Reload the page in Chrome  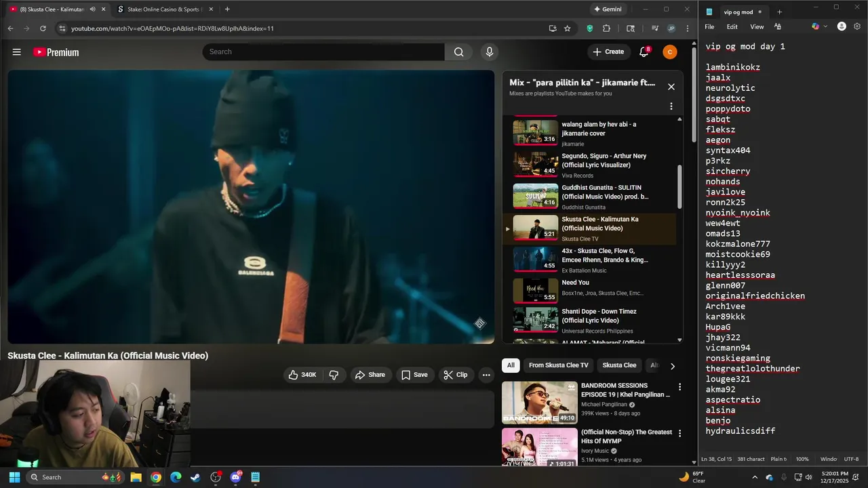[x=43, y=28]
